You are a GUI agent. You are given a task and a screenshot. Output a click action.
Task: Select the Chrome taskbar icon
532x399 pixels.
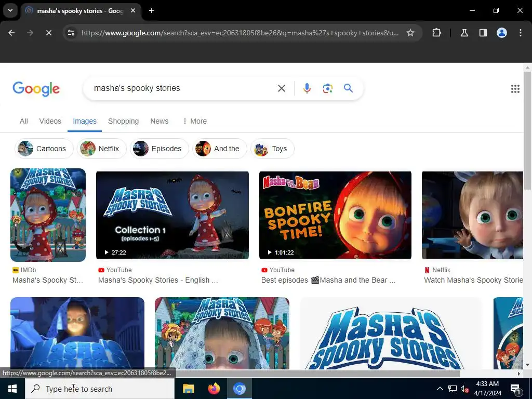(x=239, y=389)
